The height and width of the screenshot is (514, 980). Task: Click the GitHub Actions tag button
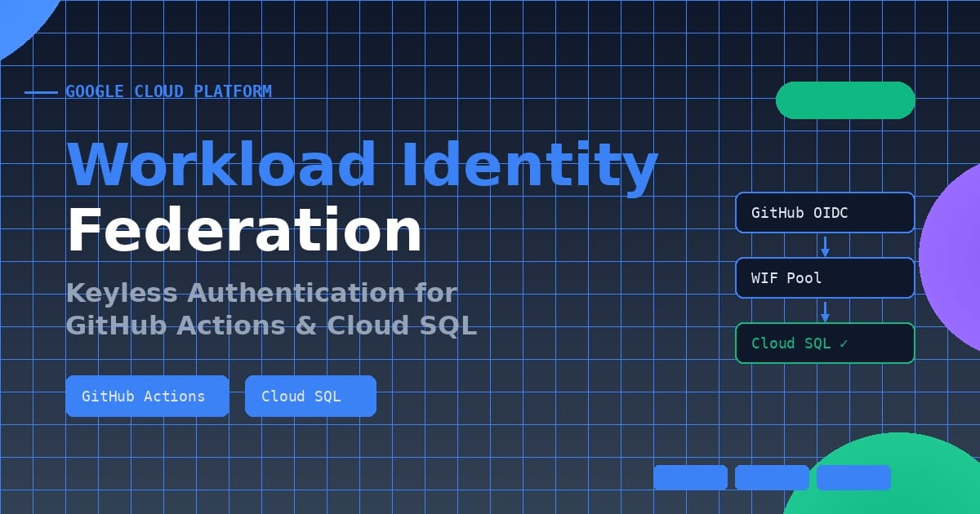147,397
